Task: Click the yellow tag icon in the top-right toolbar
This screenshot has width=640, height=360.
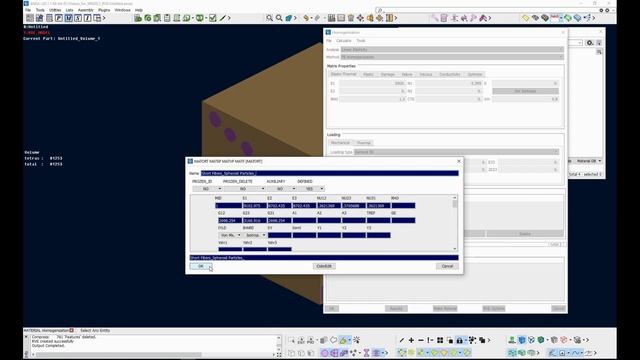Action: pos(526,18)
